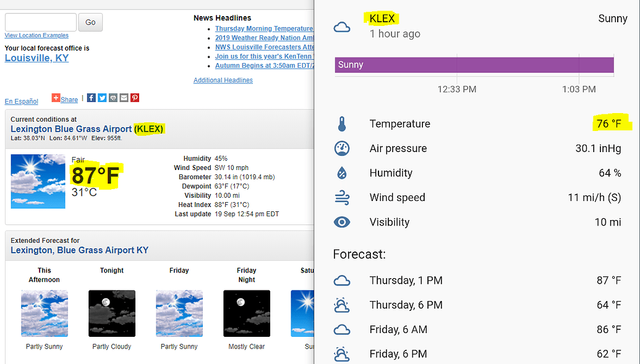Click the email share icon
Screen dimensions: 640x364
point(124,98)
